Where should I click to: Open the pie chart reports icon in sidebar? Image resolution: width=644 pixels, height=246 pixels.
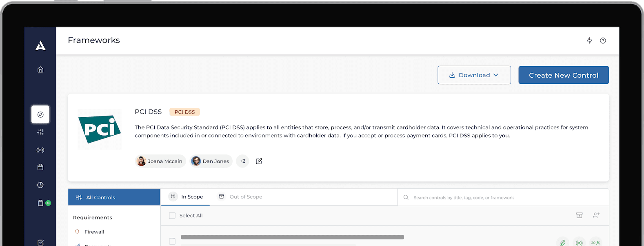[40, 185]
